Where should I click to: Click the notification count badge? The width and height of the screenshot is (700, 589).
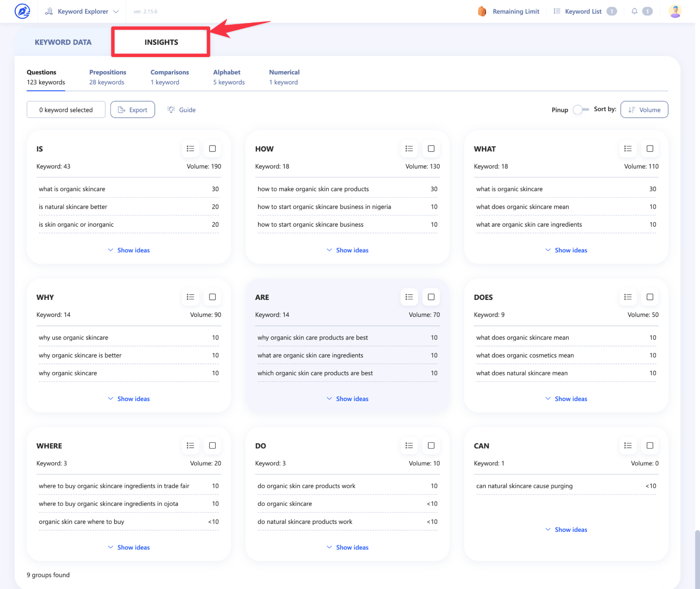pos(647,11)
